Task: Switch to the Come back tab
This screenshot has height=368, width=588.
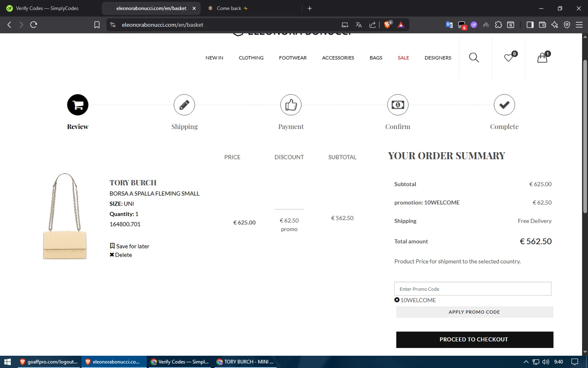Action: pyautogui.click(x=232, y=8)
